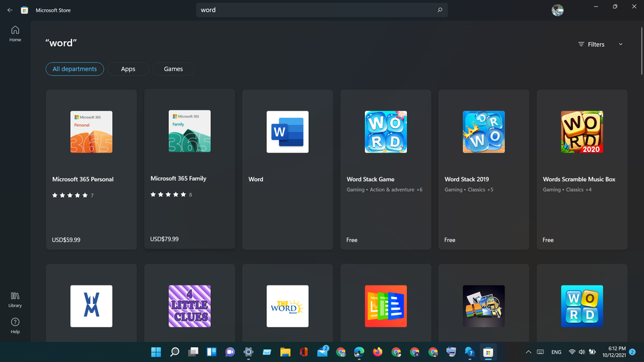Open the colorful documents app tile
This screenshot has height=362, width=644.
pyautogui.click(x=385, y=306)
